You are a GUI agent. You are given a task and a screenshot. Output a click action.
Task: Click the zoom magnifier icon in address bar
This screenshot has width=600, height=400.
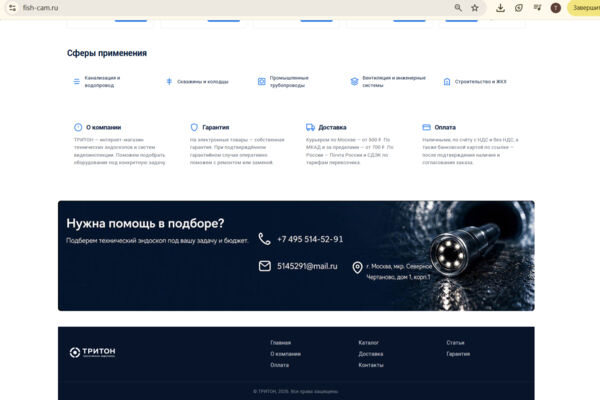[x=458, y=8]
